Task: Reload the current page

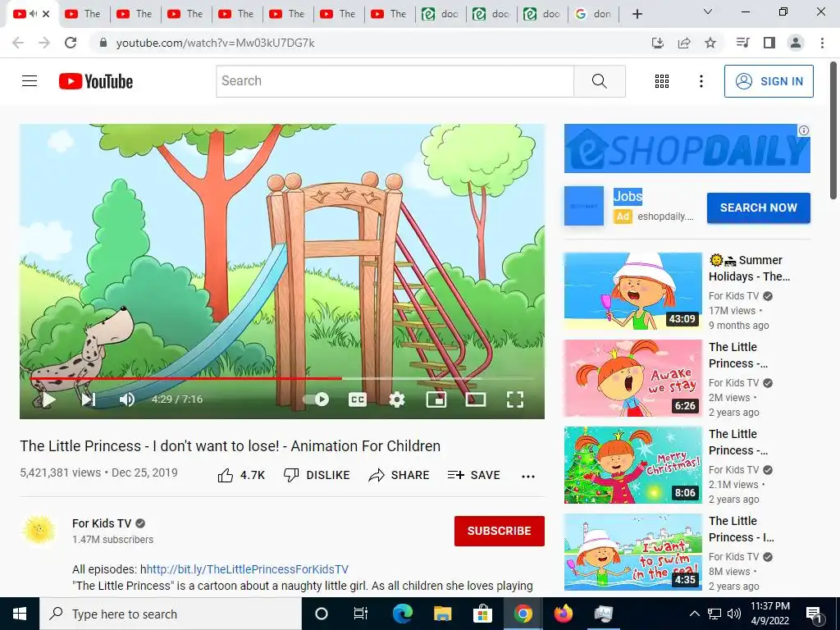Action: [71, 43]
